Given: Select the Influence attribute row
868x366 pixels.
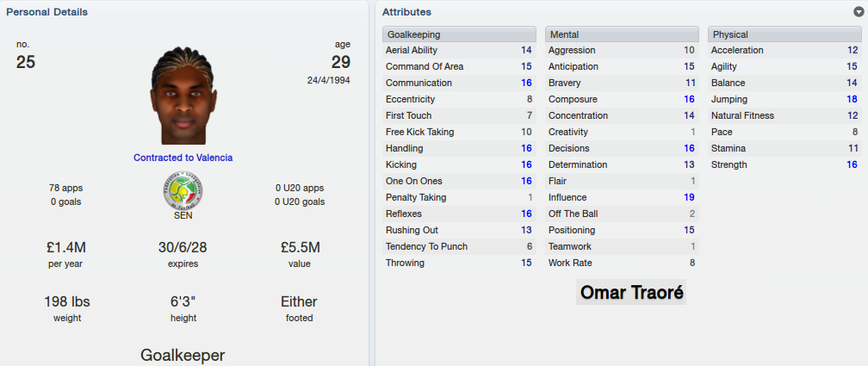Looking at the screenshot, I should [622, 198].
